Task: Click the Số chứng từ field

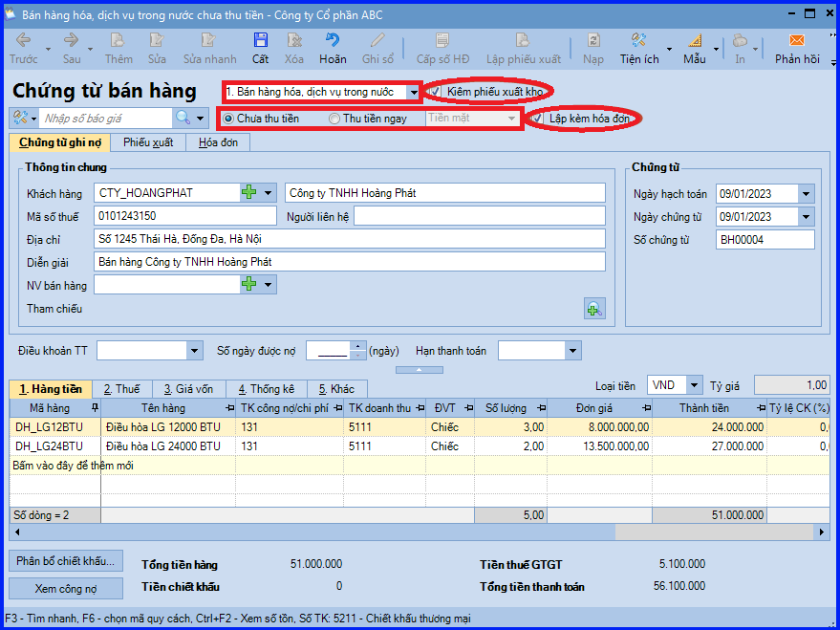Action: [765, 240]
